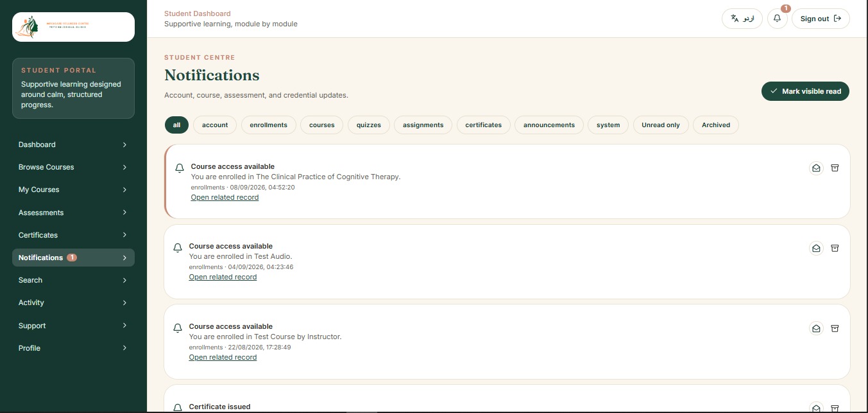Viewport: 868px width, 413px height.
Task: Click text 'You are enrolled in Test Audio.'
Action: click(241, 256)
